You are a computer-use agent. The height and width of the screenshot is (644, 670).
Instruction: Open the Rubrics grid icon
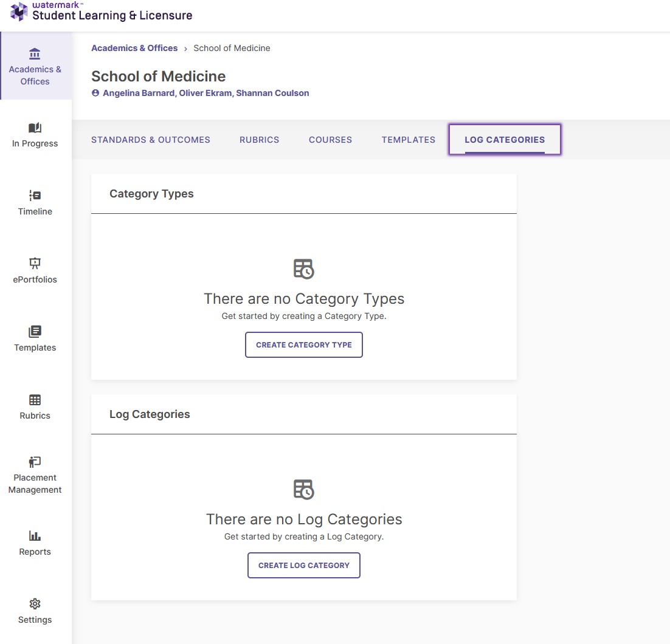(x=35, y=401)
